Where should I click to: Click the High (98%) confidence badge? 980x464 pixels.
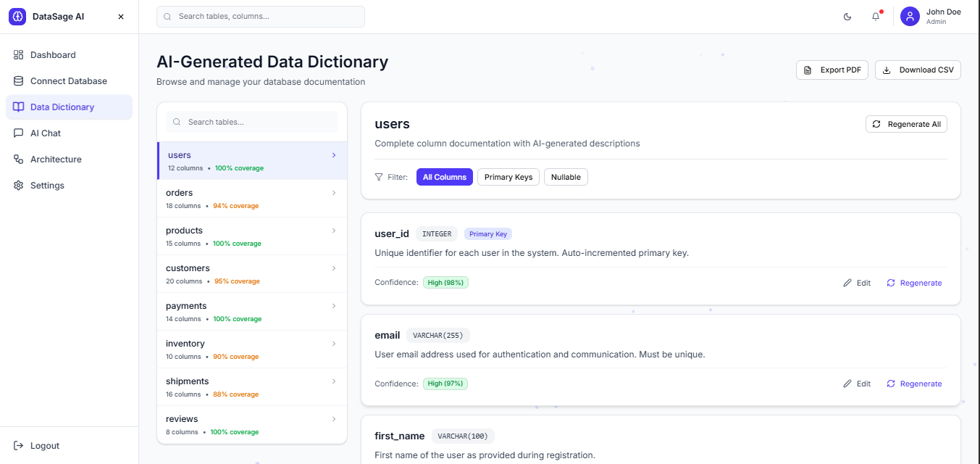[x=445, y=283]
